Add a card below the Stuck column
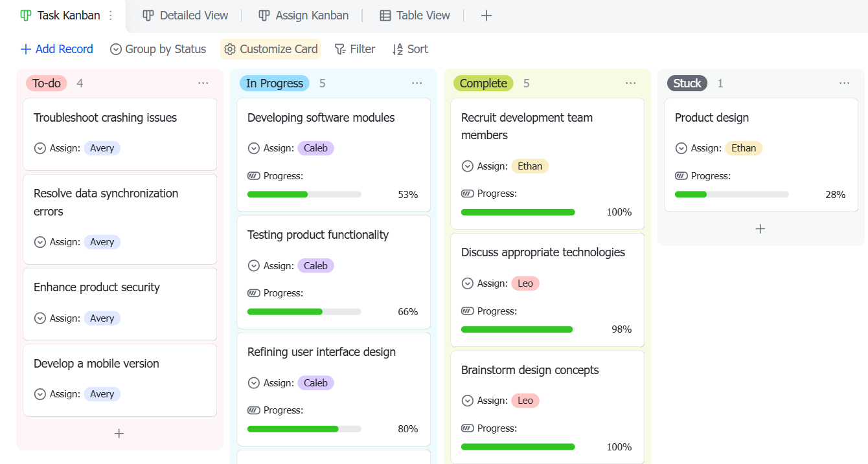868x464 pixels. click(x=760, y=228)
